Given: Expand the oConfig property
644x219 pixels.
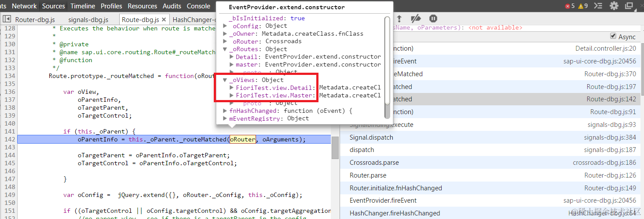Looking at the screenshot, I should pos(225,26).
